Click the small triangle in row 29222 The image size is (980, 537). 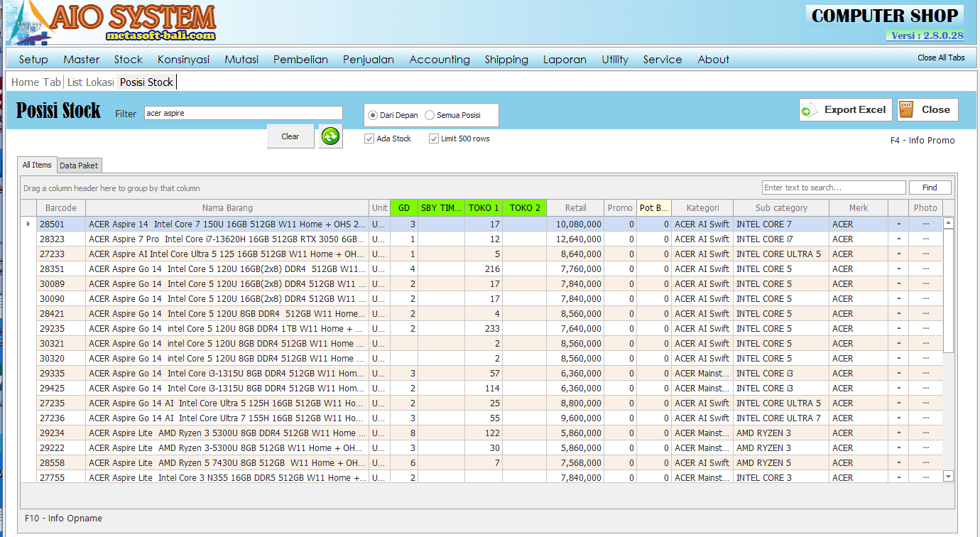point(898,447)
